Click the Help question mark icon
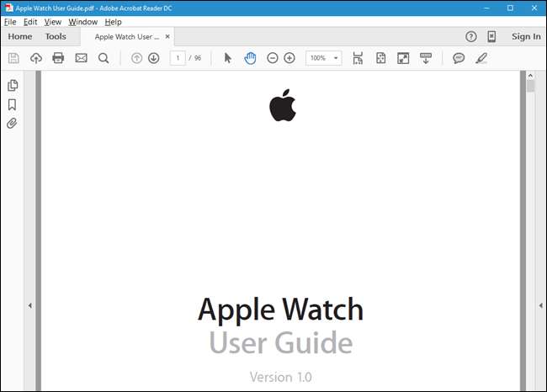The height and width of the screenshot is (392, 547). 471,36
